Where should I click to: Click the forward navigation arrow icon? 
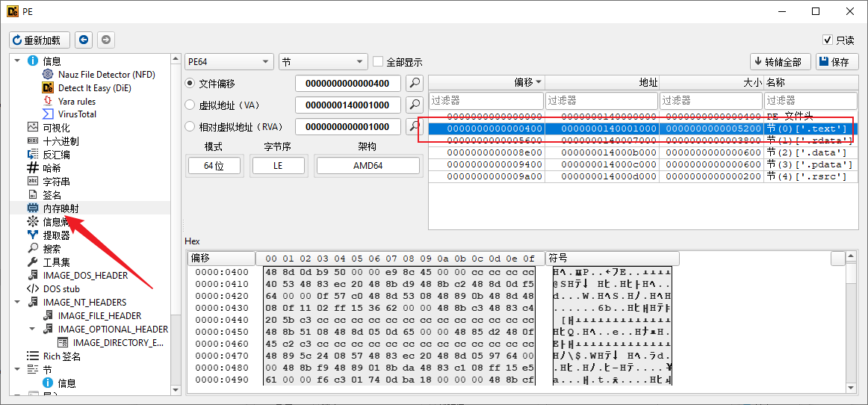[x=106, y=40]
